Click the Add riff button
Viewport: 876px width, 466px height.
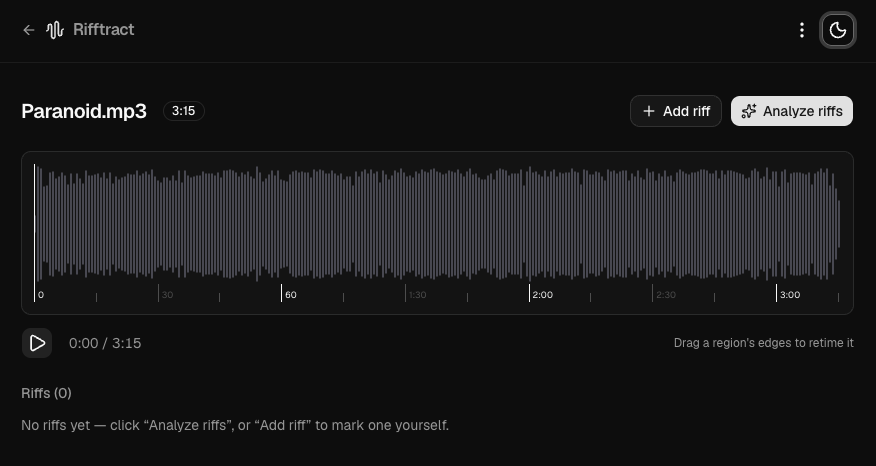(x=676, y=111)
